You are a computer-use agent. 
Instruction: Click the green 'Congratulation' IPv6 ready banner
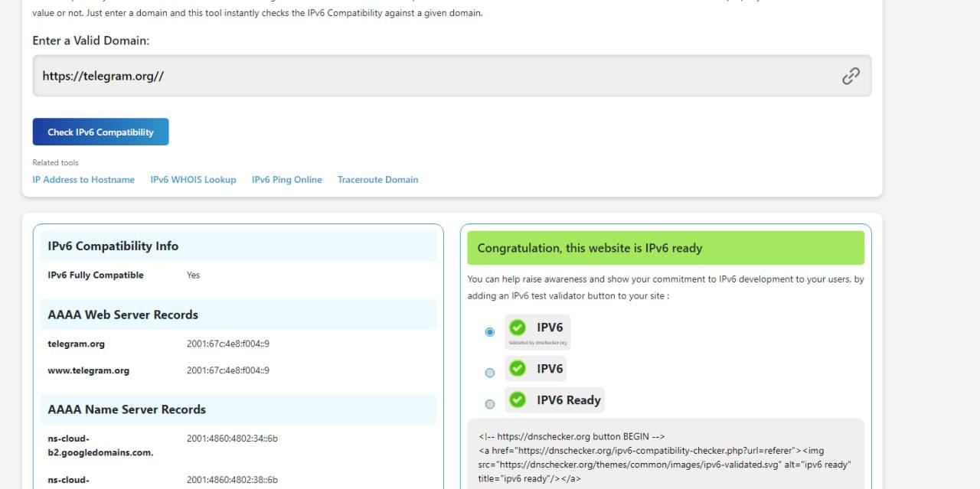pyautogui.click(x=666, y=248)
